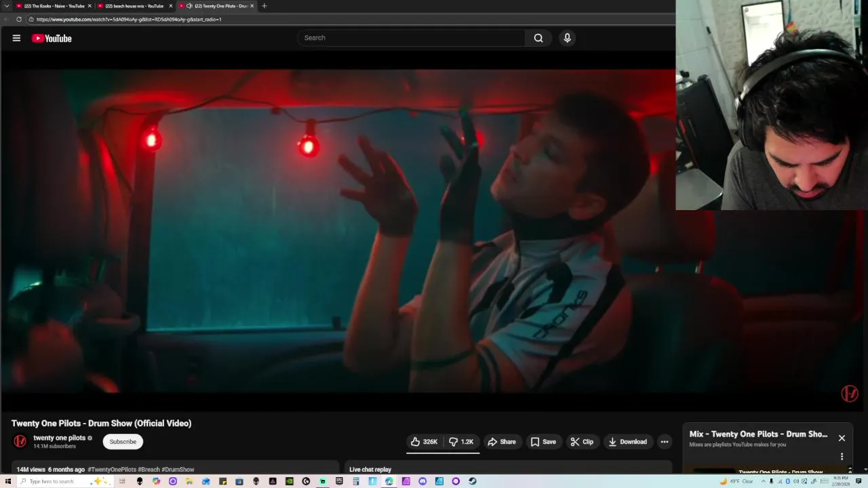Close the Twenty One Pilots tab

coord(252,6)
